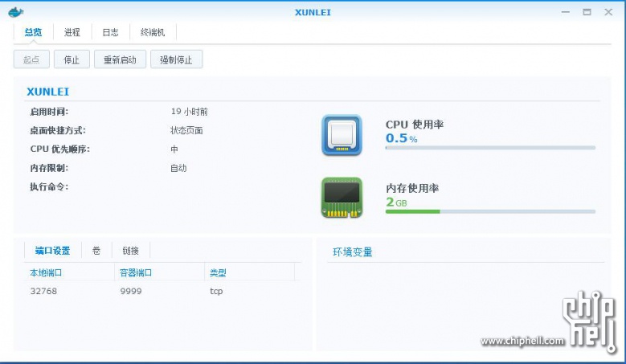
Task: Click the 环境变量 section heading
Action: [353, 252]
